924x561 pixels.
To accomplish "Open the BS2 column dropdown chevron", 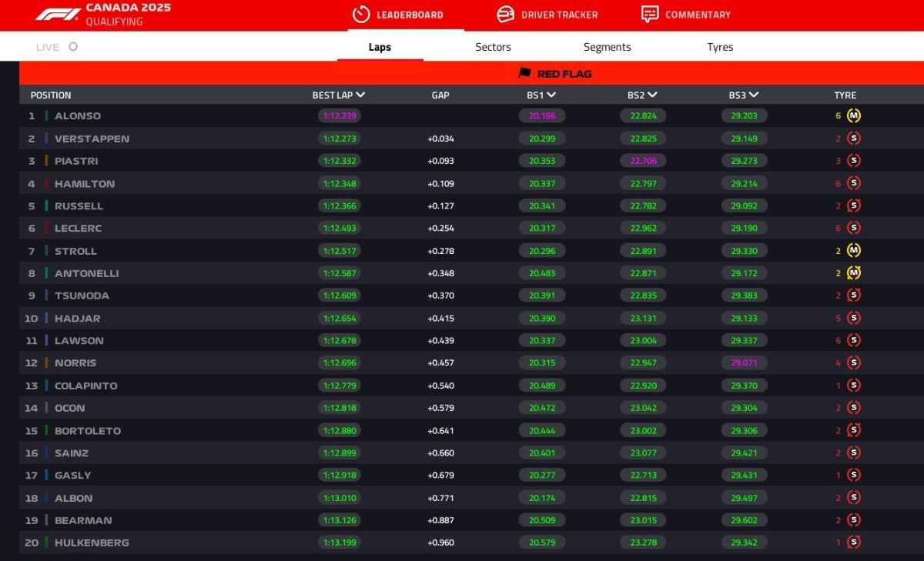I will click(652, 95).
